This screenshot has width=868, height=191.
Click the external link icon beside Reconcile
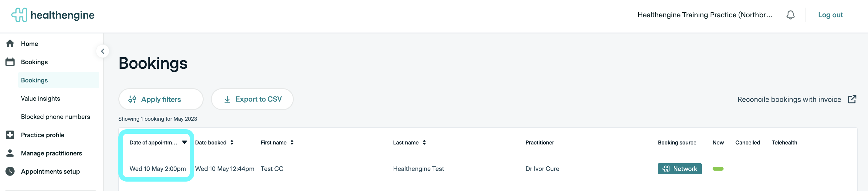[x=852, y=99]
